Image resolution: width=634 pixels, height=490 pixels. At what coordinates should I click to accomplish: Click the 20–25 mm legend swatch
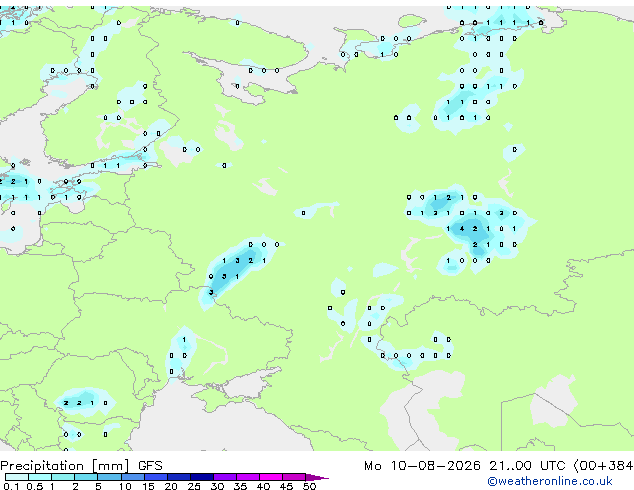pos(178,477)
